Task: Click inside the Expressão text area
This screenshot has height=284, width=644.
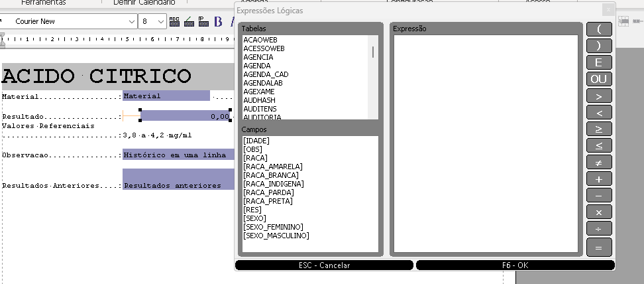Action: [485, 143]
